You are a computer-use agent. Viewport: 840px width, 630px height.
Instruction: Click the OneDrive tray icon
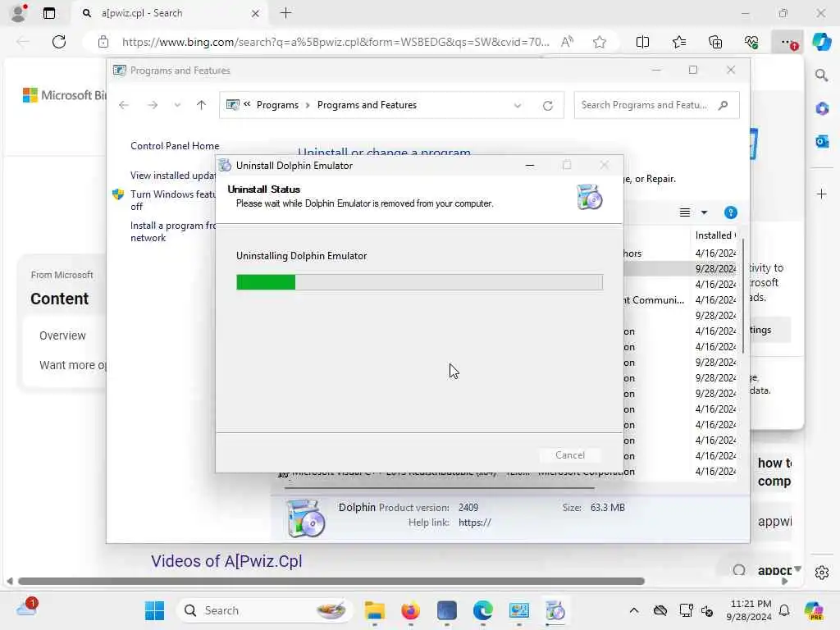660,610
